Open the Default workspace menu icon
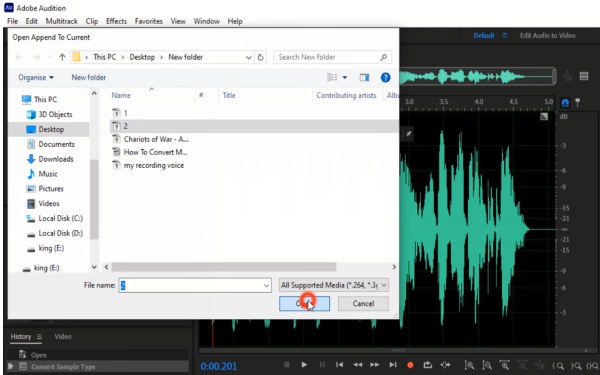The height and width of the screenshot is (375, 600). point(505,36)
